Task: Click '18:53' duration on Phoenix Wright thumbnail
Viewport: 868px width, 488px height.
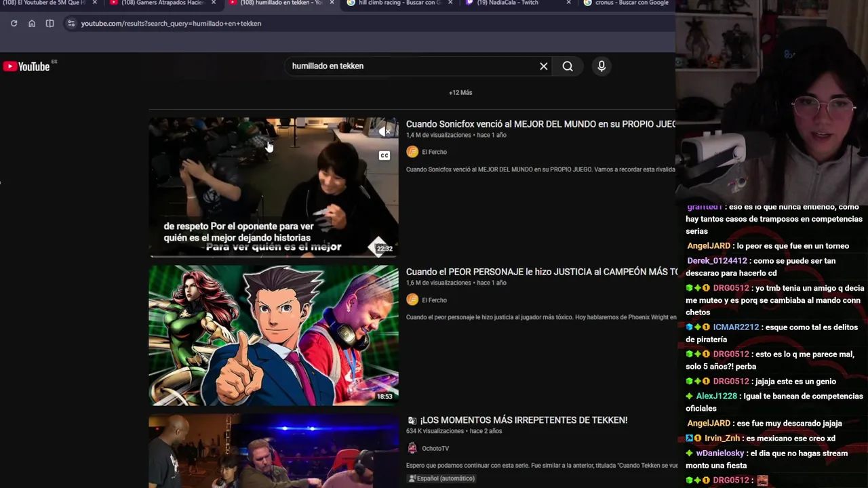Action: tap(384, 396)
